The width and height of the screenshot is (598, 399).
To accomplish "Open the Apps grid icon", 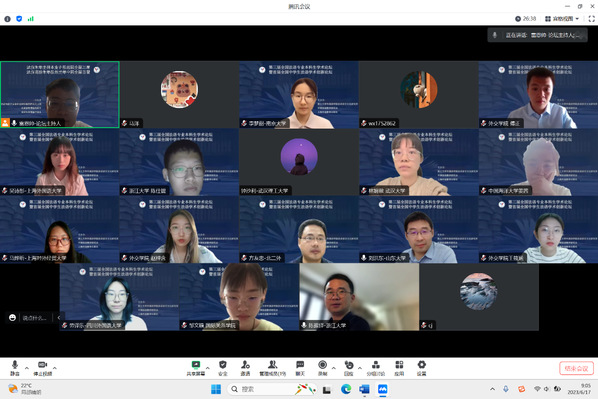I will click(399, 368).
